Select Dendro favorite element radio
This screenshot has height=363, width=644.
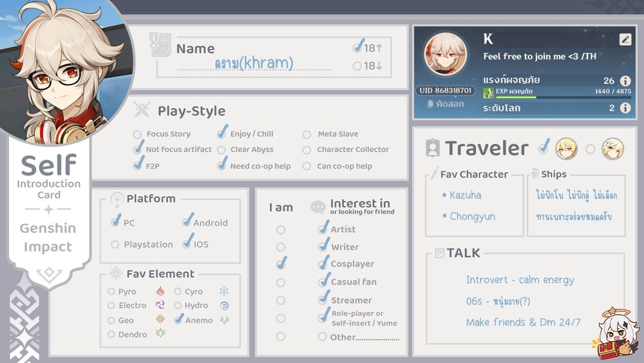(111, 334)
